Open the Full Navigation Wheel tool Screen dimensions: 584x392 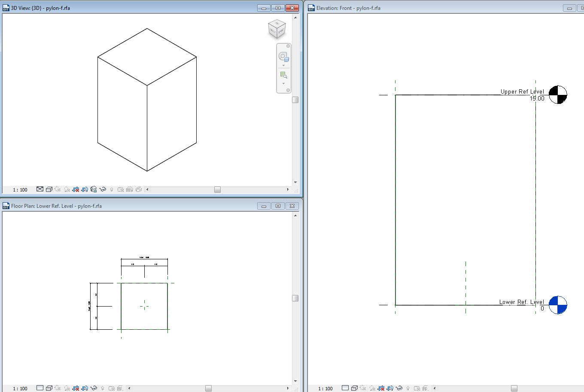coord(283,57)
